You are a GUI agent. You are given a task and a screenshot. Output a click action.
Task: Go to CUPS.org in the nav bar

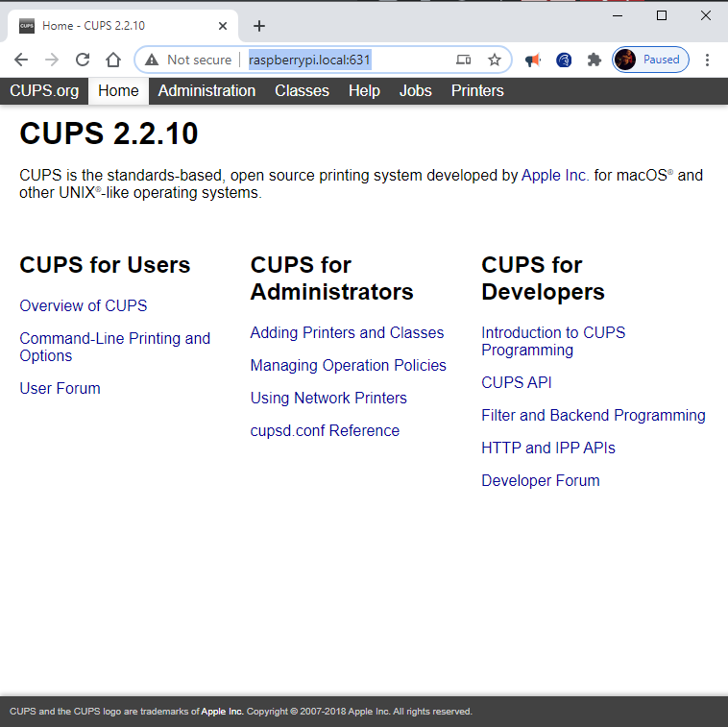[x=44, y=91]
